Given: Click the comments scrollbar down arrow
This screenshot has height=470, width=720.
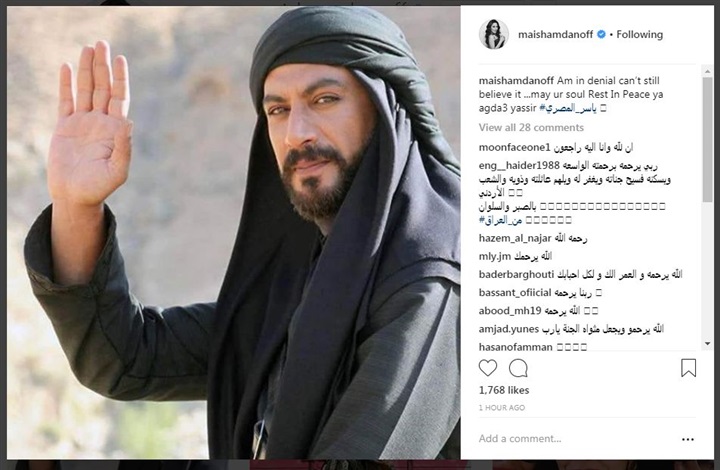Looking at the screenshot, I should click(x=707, y=343).
